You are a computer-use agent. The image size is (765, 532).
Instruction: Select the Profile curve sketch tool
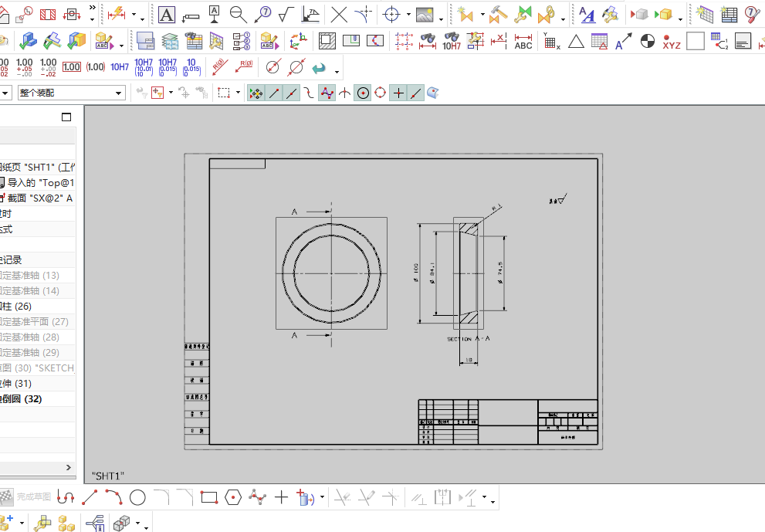pyautogui.click(x=66, y=497)
